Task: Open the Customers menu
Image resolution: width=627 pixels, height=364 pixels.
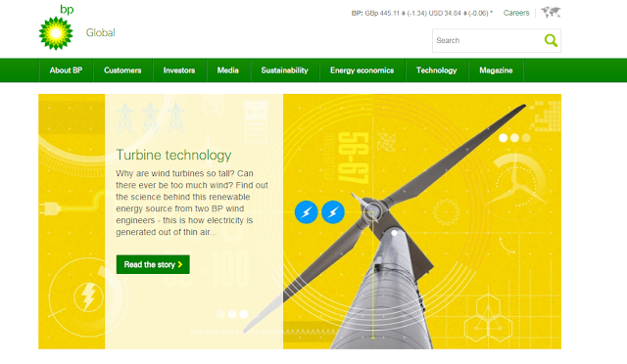Action: pos(122,70)
